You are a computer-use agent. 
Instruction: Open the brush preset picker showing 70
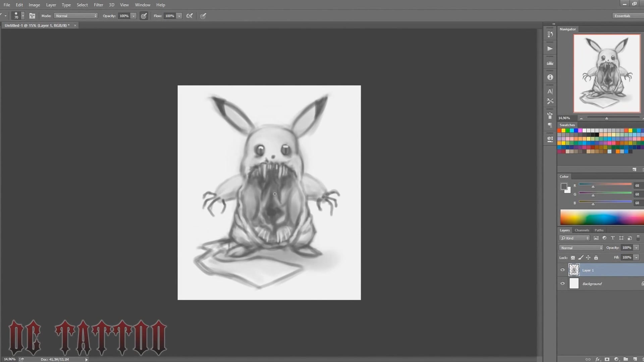tap(18, 16)
